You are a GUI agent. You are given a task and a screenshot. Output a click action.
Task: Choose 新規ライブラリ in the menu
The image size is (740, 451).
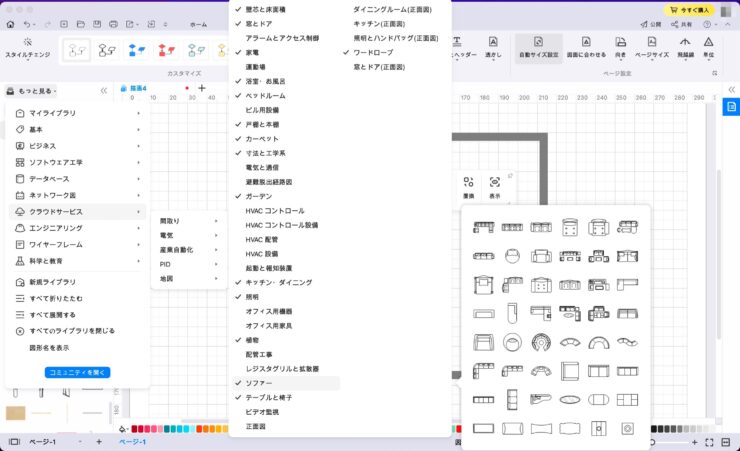coord(52,282)
